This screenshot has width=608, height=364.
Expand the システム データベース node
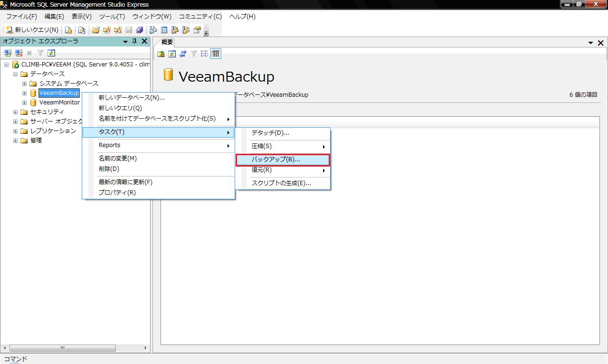click(24, 84)
